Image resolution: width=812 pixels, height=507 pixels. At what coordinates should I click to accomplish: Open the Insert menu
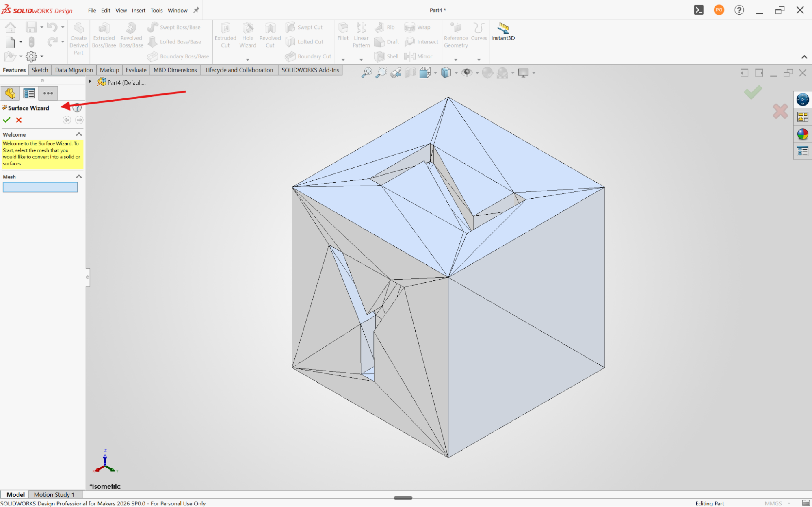pos(139,10)
